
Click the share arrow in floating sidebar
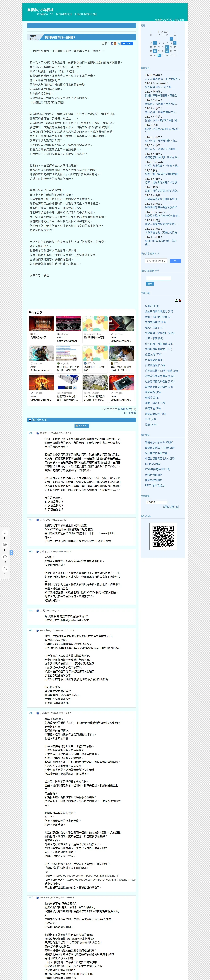(x=5, y=569)
